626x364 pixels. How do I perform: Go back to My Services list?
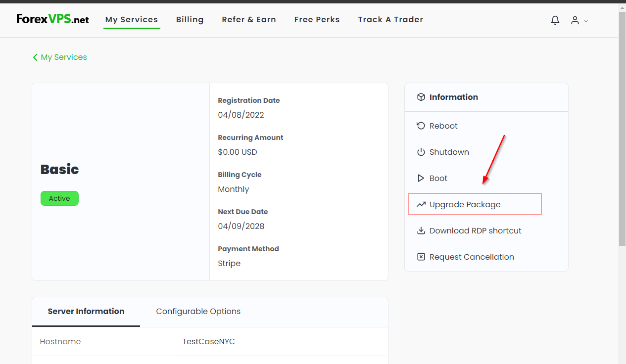click(59, 57)
